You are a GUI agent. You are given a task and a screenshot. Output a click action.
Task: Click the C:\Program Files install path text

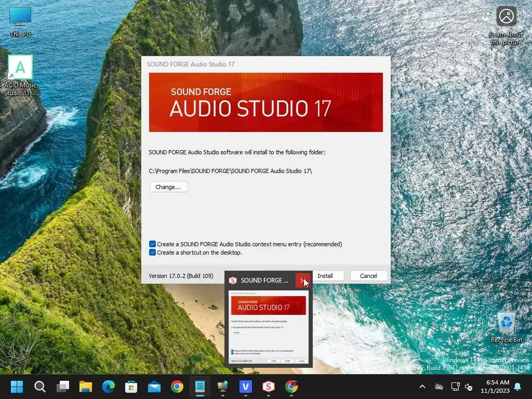tap(230, 171)
